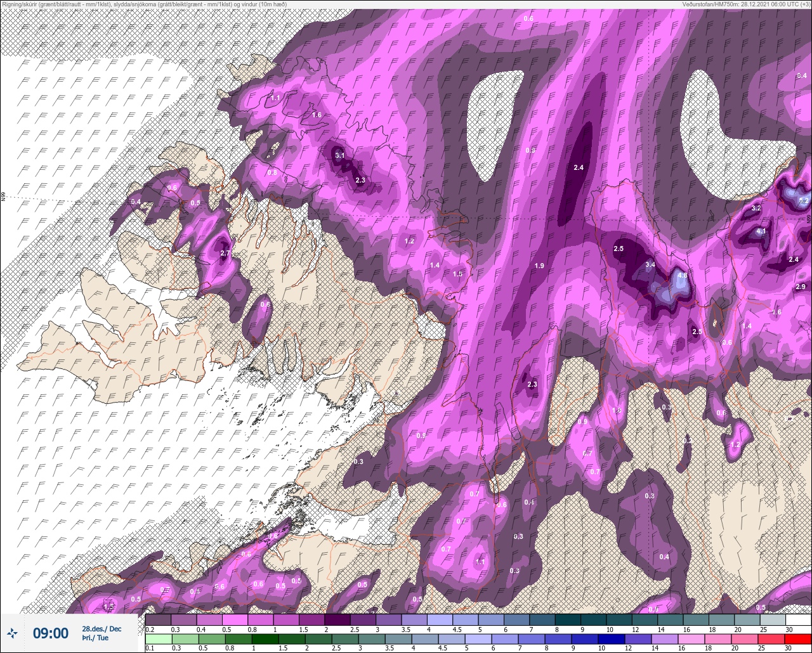Screen dimensions: 812x653
Task: Click the 4.6 precipitation maximum on the map
Action: (682, 276)
